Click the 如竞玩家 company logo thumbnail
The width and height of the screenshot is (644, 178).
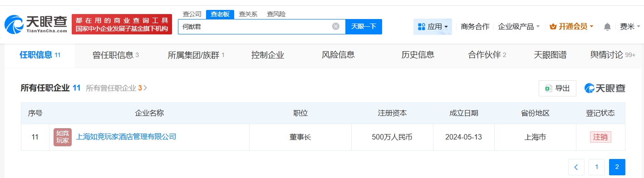tap(63, 137)
